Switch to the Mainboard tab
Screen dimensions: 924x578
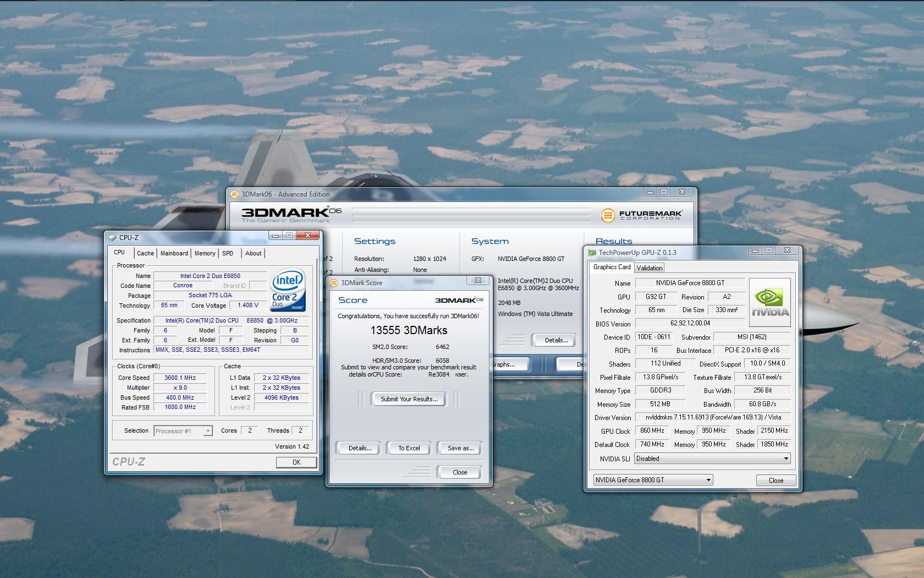point(174,253)
